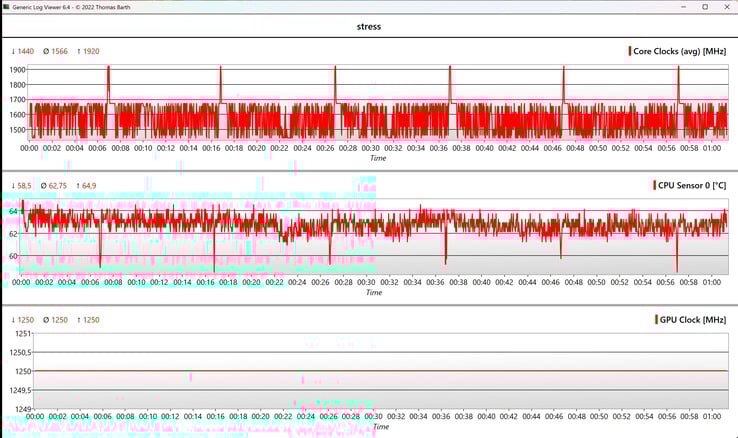Click the Time axis title under GPU Clock chart
Viewport: 738px width, 438px height.
pyautogui.click(x=381, y=427)
